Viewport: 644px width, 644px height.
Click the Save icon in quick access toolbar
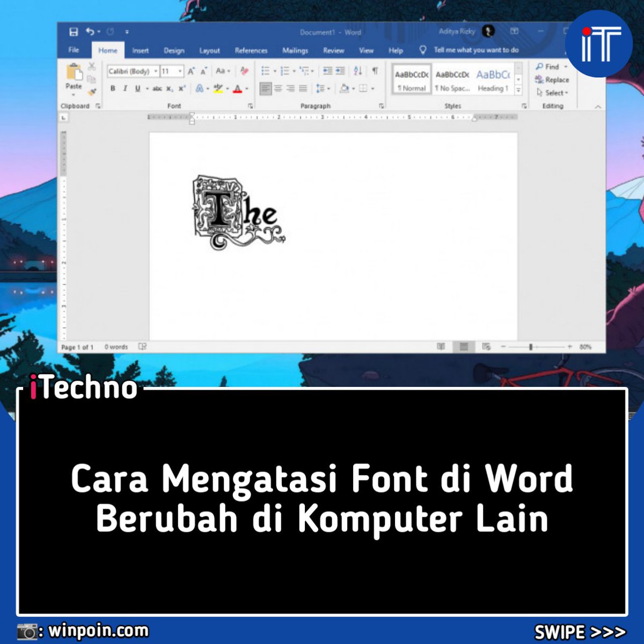click(x=74, y=32)
